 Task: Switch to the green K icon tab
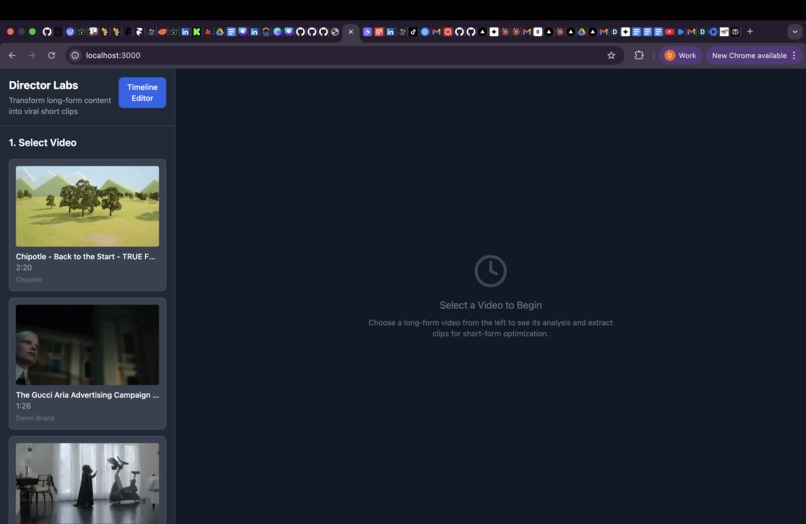(x=196, y=32)
